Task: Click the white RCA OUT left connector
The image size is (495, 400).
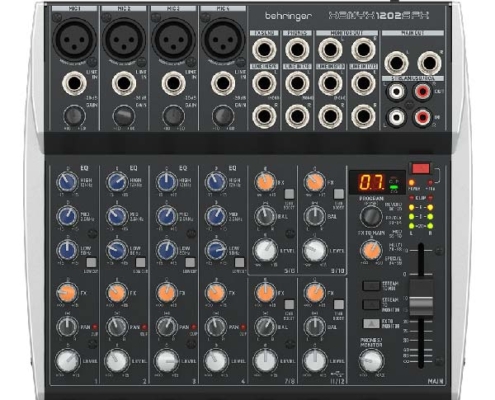Action: click(x=396, y=91)
